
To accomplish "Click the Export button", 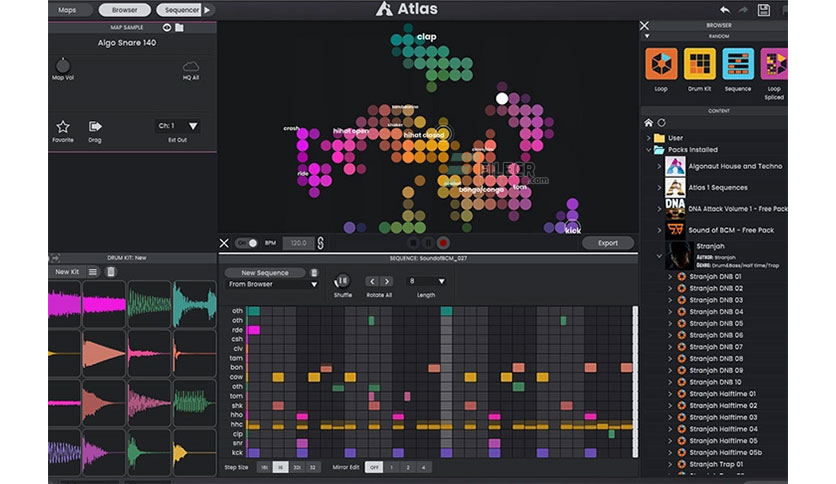I will 607,243.
